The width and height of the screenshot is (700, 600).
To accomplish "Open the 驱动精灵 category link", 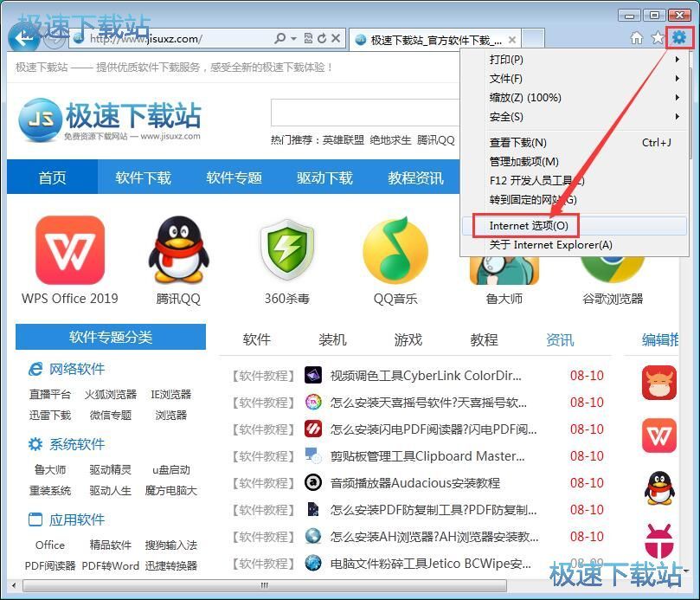I will [x=111, y=469].
